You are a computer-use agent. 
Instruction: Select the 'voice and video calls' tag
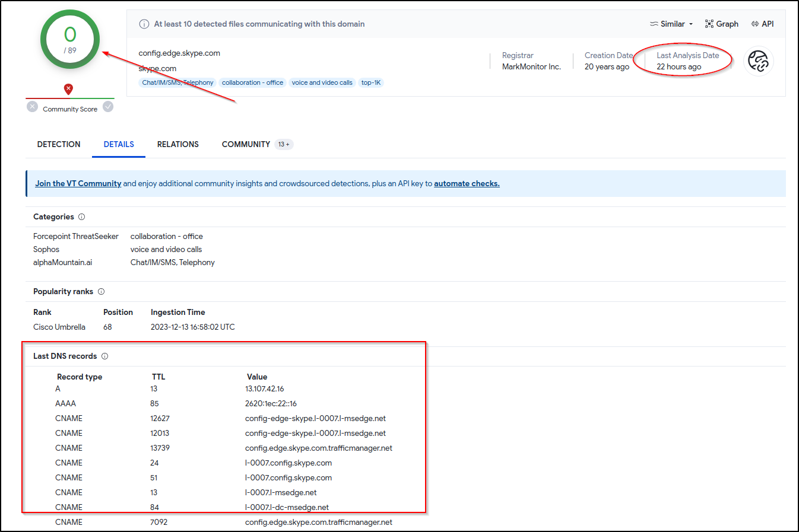pyautogui.click(x=322, y=83)
